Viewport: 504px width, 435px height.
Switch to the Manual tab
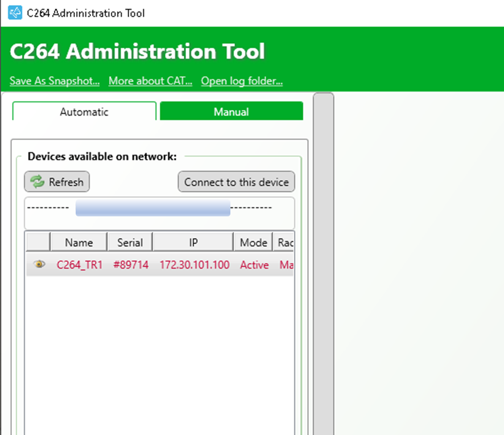(x=232, y=112)
